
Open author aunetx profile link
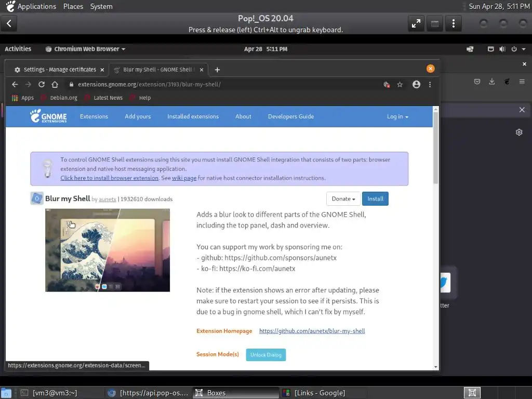[108, 199]
